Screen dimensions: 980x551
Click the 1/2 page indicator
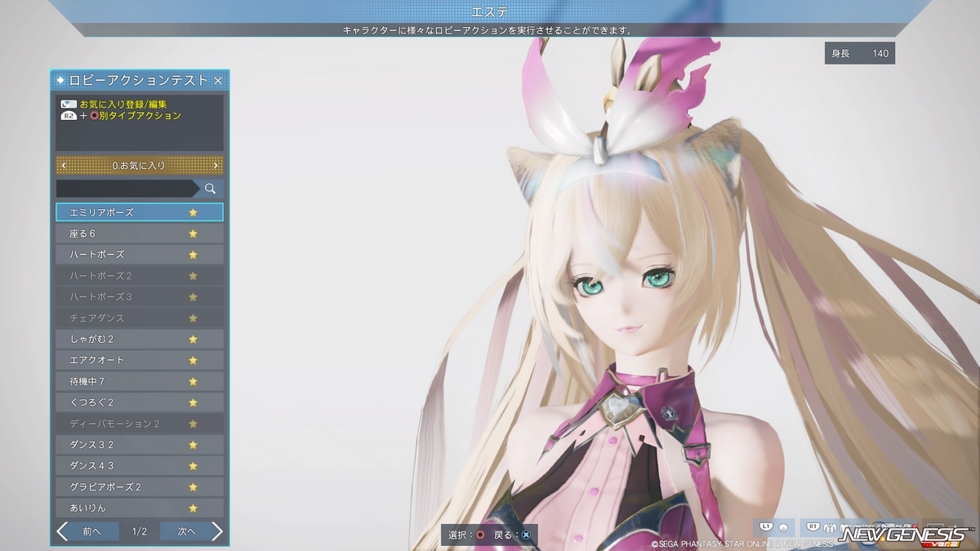point(140,531)
